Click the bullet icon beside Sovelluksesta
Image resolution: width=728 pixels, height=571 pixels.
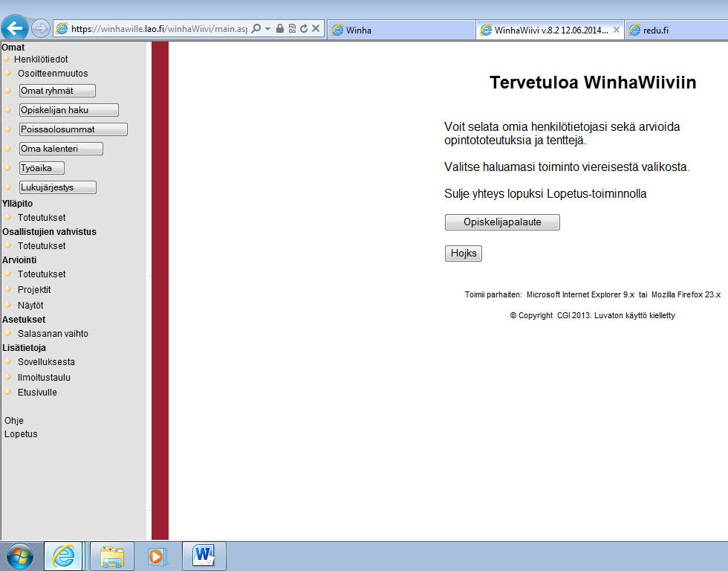(8, 361)
